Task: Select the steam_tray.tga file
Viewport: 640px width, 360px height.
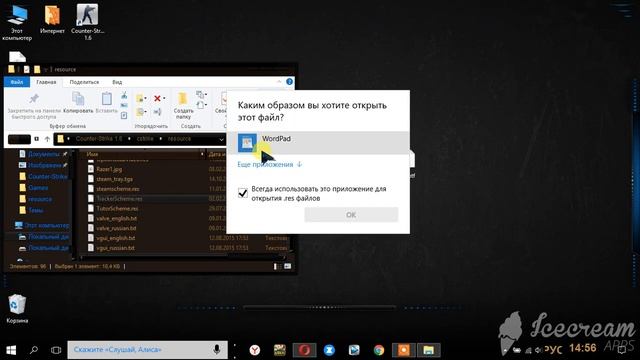Action: pos(114,179)
